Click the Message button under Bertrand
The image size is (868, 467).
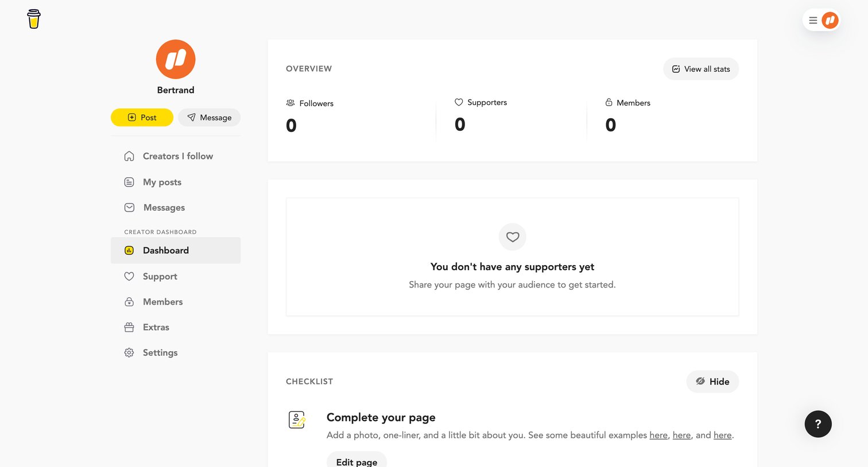(x=209, y=118)
